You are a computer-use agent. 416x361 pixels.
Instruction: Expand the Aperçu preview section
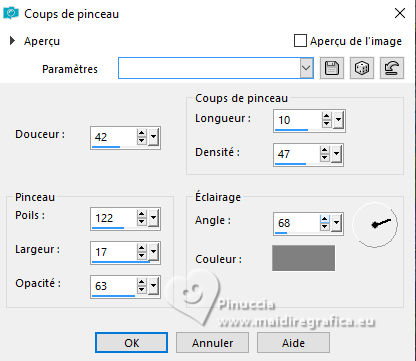coord(13,41)
